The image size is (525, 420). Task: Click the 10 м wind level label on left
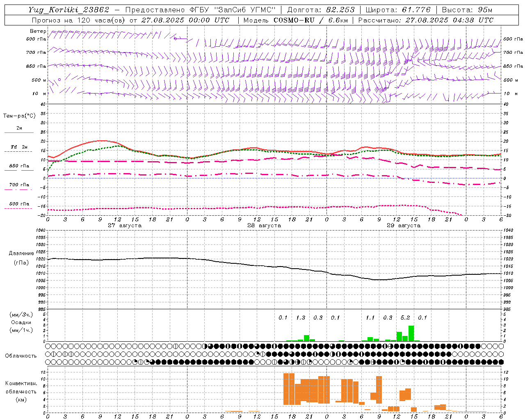click(39, 94)
